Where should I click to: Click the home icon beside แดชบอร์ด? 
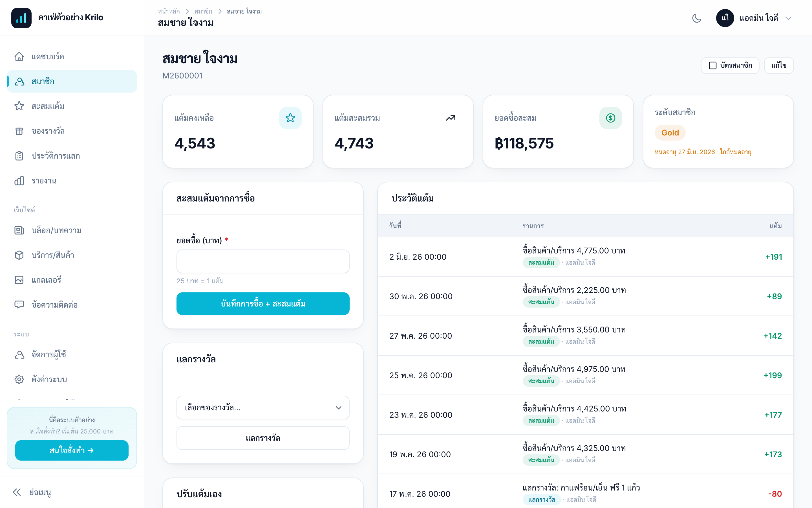(x=19, y=56)
